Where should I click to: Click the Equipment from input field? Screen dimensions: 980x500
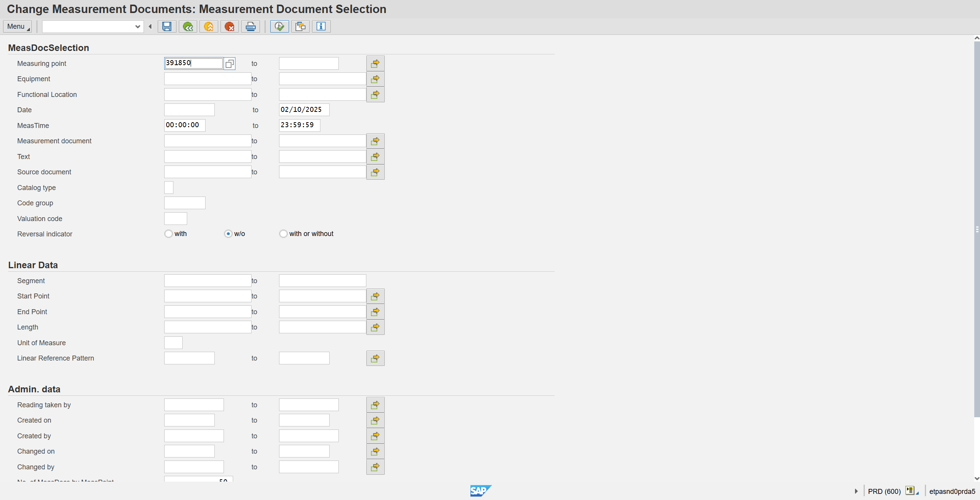(207, 79)
